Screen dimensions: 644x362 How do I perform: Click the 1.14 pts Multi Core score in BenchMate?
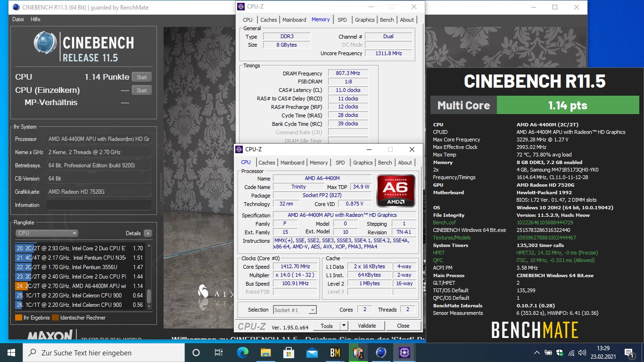568,105
